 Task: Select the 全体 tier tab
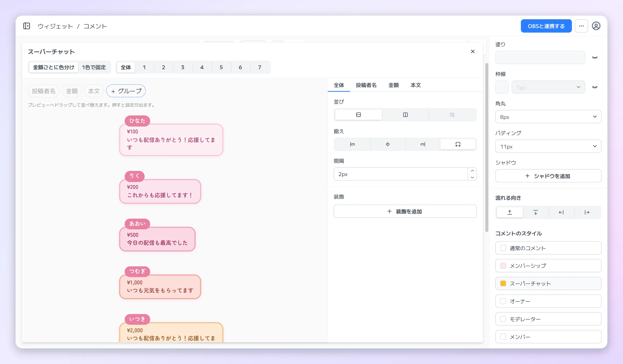pyautogui.click(x=126, y=67)
